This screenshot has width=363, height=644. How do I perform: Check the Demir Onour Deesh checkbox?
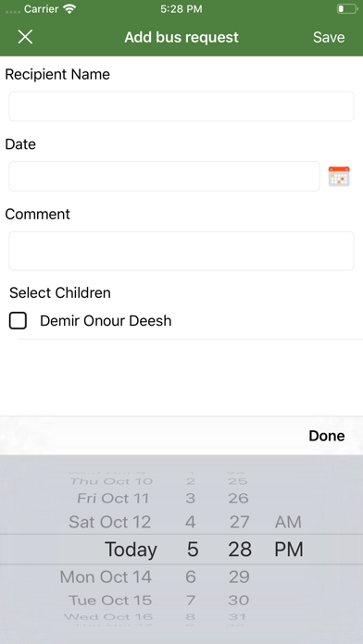19,321
